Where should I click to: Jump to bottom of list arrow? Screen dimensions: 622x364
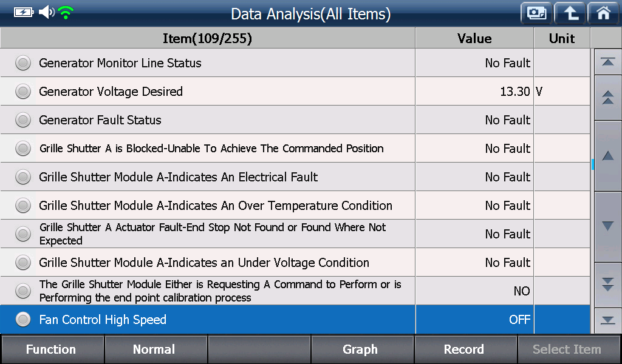(x=607, y=320)
